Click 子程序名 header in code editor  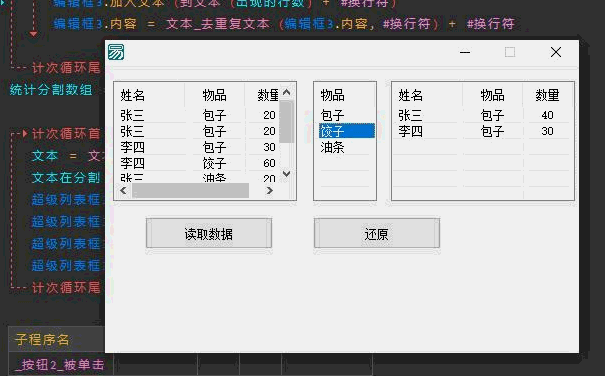(42, 340)
